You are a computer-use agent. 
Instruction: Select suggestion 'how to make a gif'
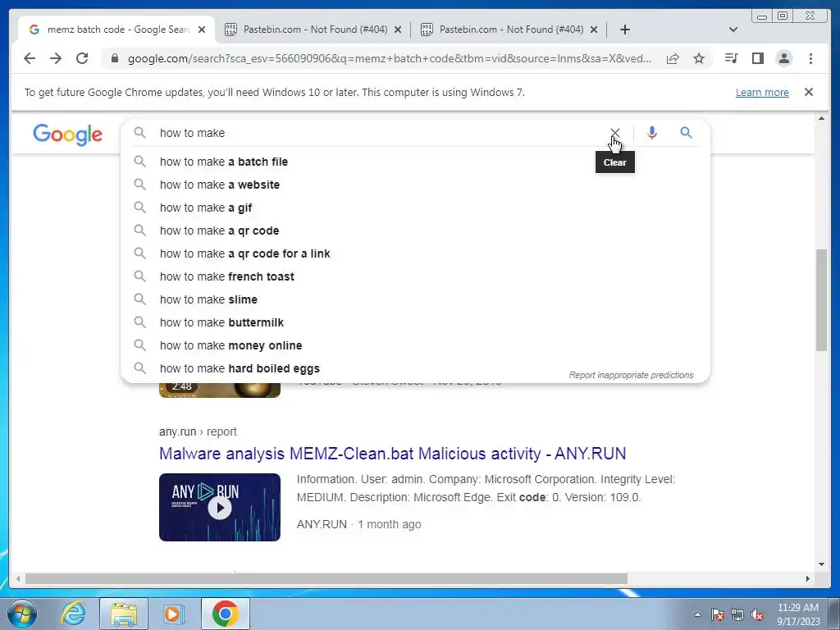[x=415, y=208]
